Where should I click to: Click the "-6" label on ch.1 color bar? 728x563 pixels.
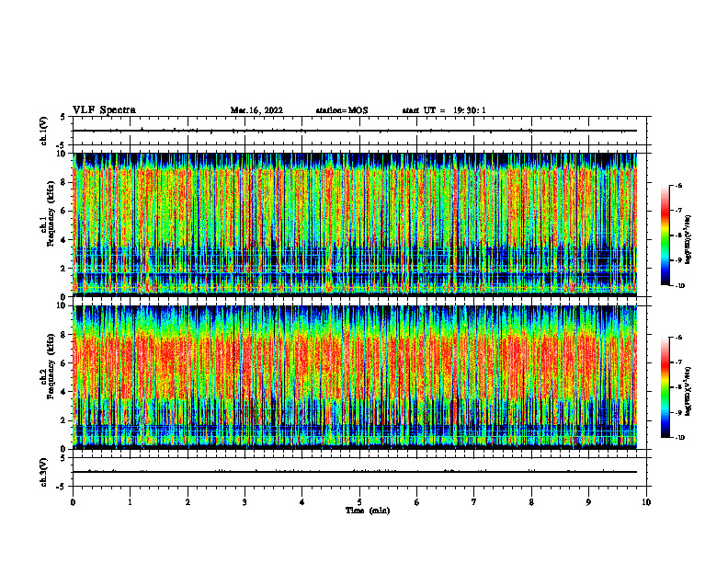pyautogui.click(x=678, y=185)
